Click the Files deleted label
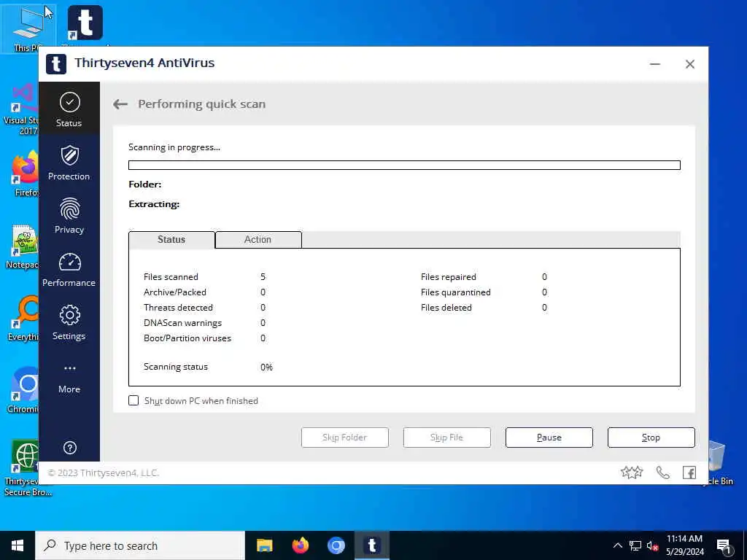Image resolution: width=747 pixels, height=560 pixels. click(x=446, y=308)
